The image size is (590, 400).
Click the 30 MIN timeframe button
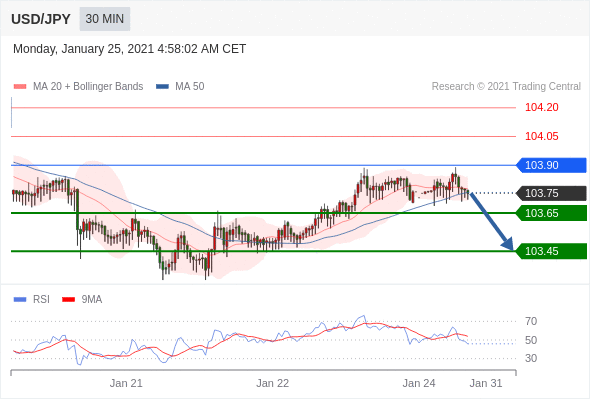(x=105, y=19)
